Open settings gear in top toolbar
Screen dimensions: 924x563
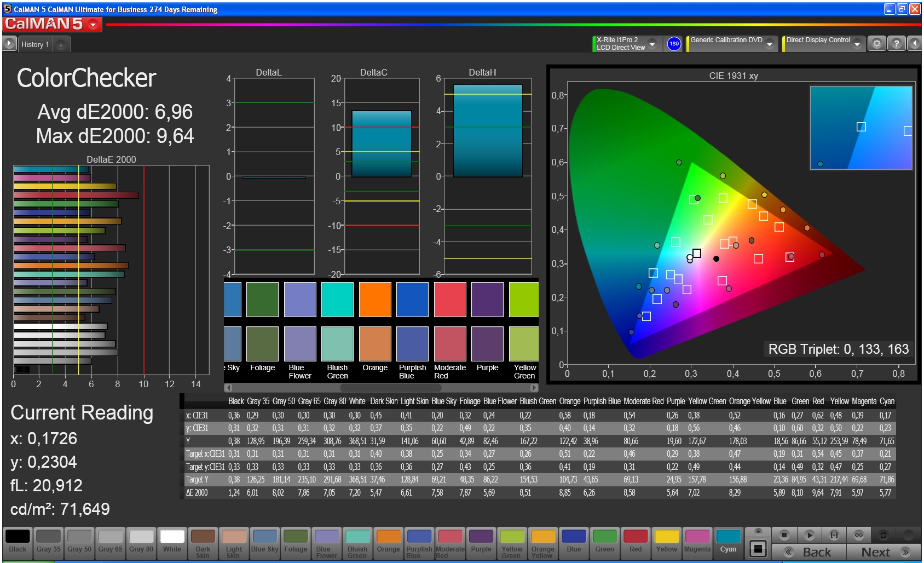click(877, 44)
